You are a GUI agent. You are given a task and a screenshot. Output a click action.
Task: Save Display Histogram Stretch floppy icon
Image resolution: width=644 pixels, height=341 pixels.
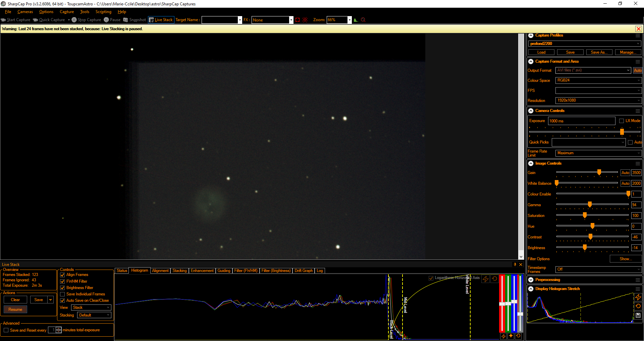(x=638, y=315)
